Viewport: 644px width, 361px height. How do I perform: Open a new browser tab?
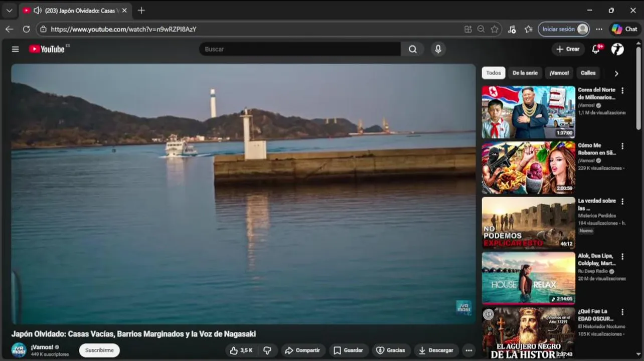click(141, 11)
